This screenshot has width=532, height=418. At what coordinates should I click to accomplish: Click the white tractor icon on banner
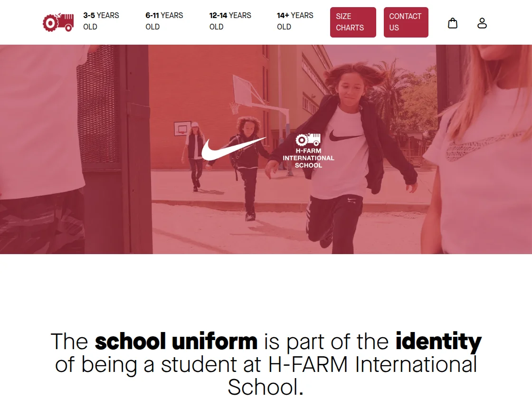(x=308, y=140)
